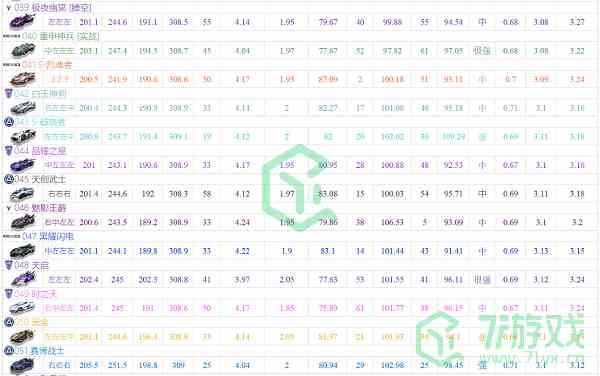Click the 202.4 speed value in row 048
This screenshot has width=600, height=376.
89,280
